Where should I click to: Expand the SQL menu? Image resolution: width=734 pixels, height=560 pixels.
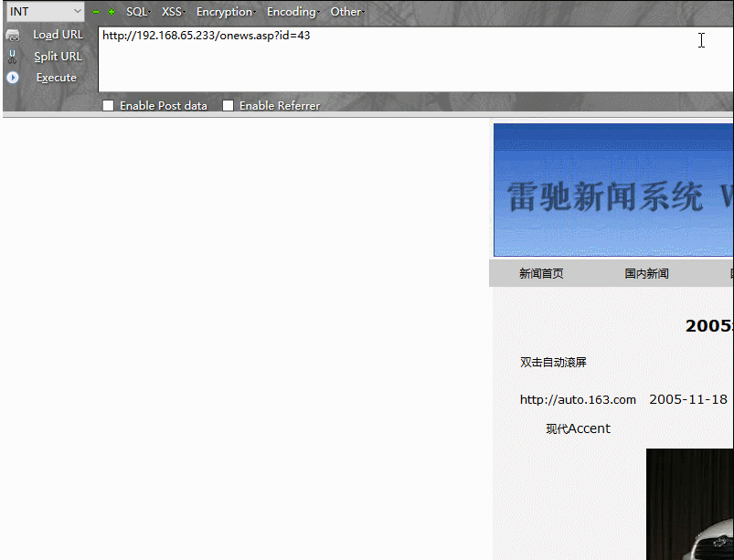[137, 12]
